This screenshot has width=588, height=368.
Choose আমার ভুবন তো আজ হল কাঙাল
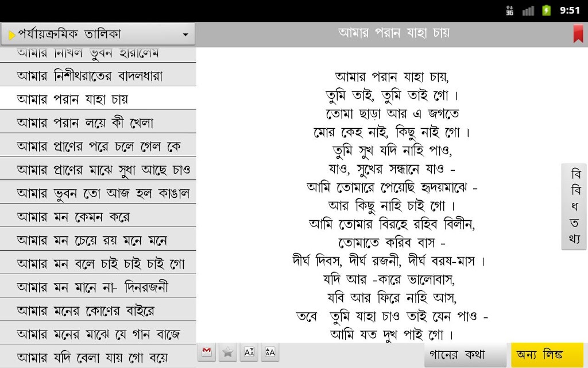click(98, 192)
